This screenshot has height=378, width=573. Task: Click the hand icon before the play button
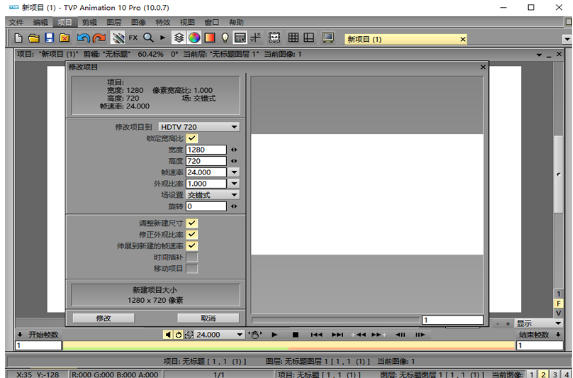(255, 334)
